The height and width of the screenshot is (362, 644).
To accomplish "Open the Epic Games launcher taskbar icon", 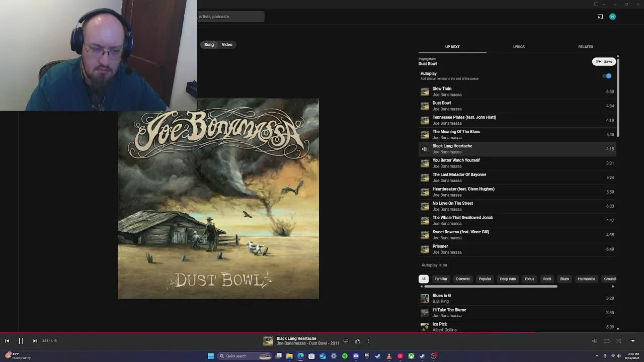I will click(x=367, y=356).
